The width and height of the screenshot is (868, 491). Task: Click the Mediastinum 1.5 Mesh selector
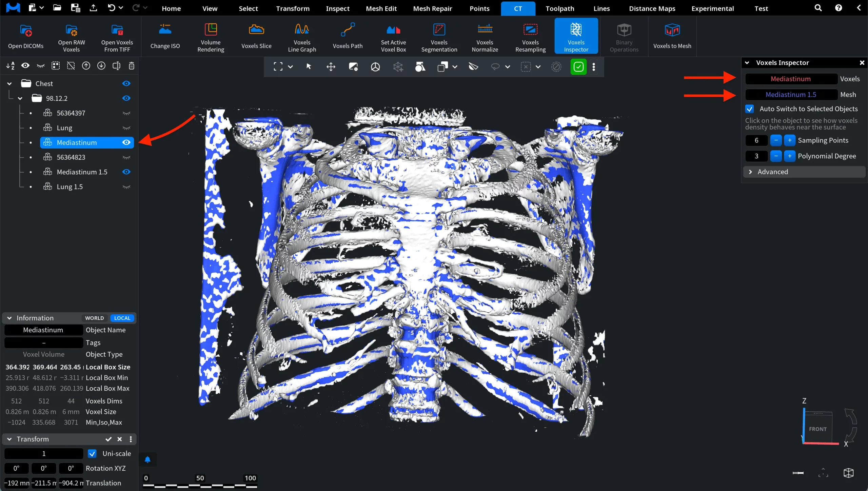791,95
